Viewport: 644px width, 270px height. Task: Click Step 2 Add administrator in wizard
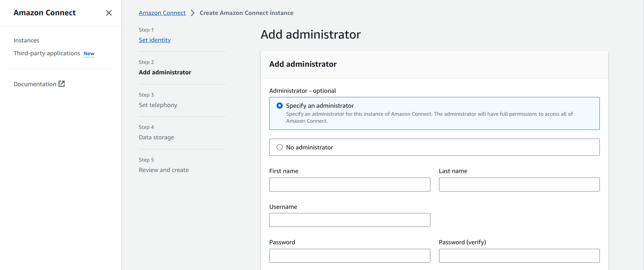[x=165, y=72]
